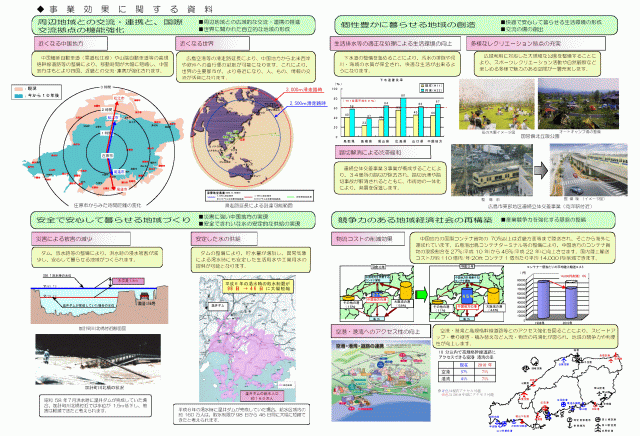This screenshot has height=436, width=640.
Task: Open the right logistics map with blue cylinder
Action: click(x=467, y=294)
